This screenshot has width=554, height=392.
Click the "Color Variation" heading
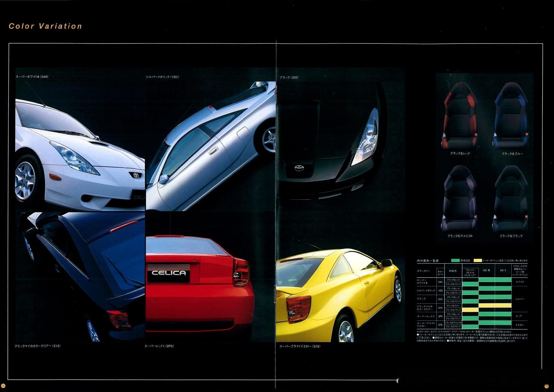[x=45, y=26]
